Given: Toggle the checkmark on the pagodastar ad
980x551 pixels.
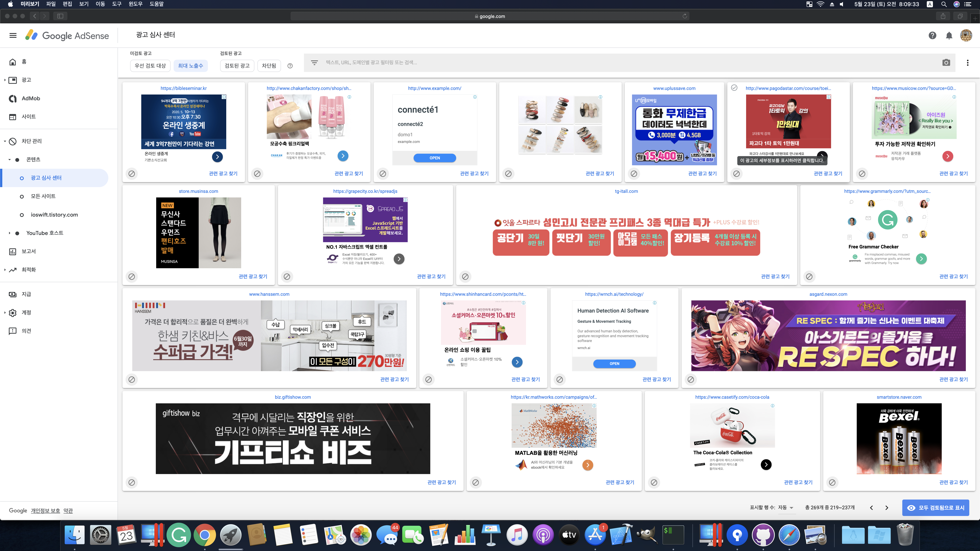Looking at the screenshot, I should point(734,88).
